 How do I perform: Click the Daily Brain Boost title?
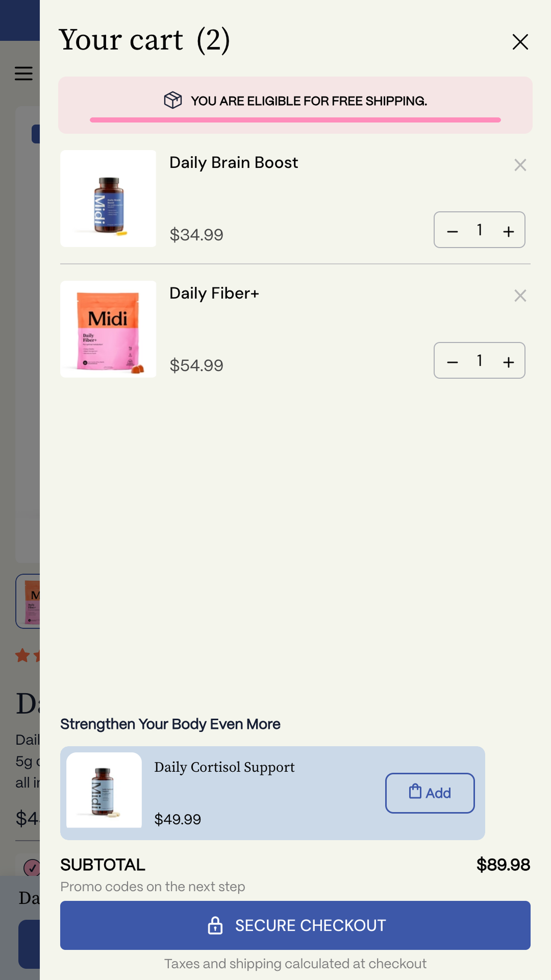click(233, 163)
